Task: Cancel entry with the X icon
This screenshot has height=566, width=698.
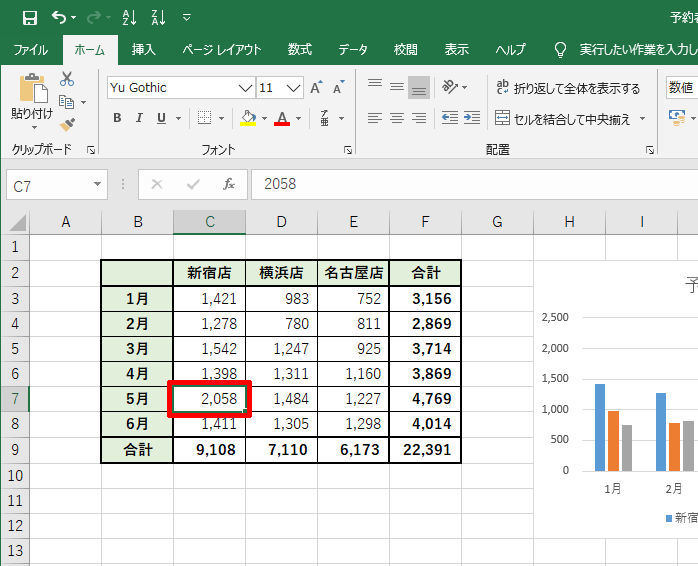Action: coord(157,184)
